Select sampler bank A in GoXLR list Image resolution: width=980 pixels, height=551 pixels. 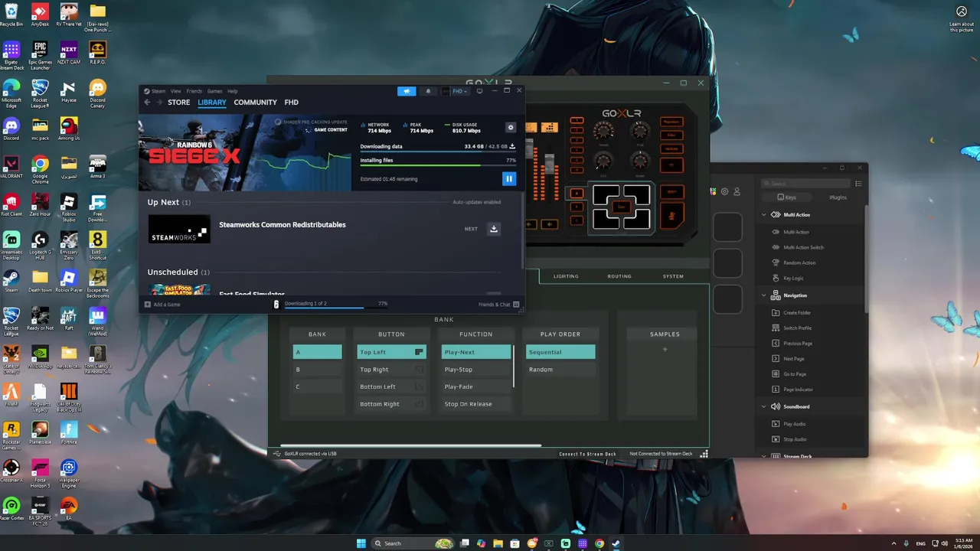[317, 352]
